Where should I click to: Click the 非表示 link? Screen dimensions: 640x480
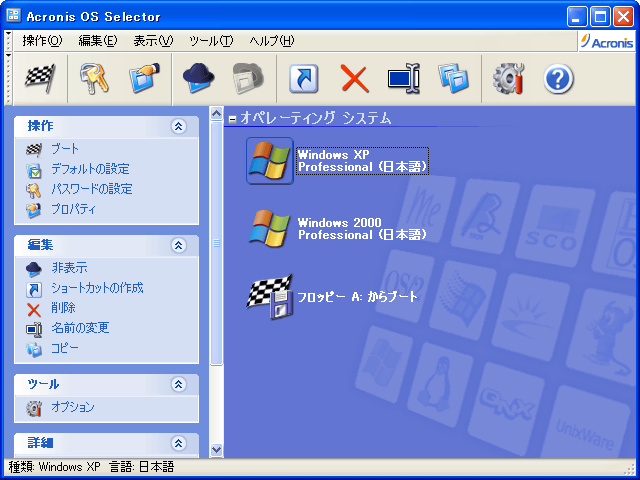coord(69,268)
